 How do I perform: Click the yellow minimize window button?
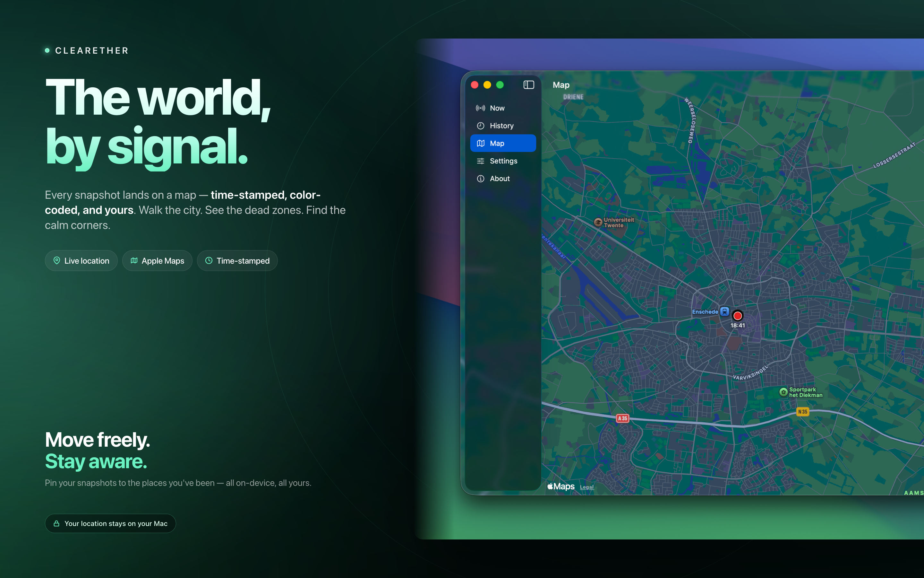(487, 85)
